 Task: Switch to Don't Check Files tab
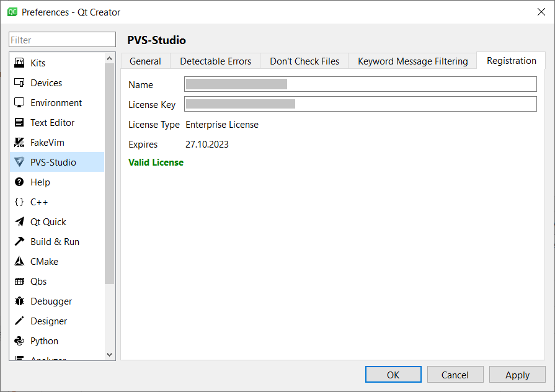pyautogui.click(x=304, y=61)
